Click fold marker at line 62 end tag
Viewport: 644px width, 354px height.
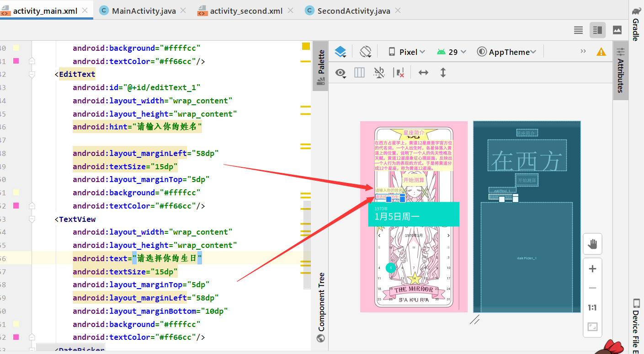click(x=32, y=337)
